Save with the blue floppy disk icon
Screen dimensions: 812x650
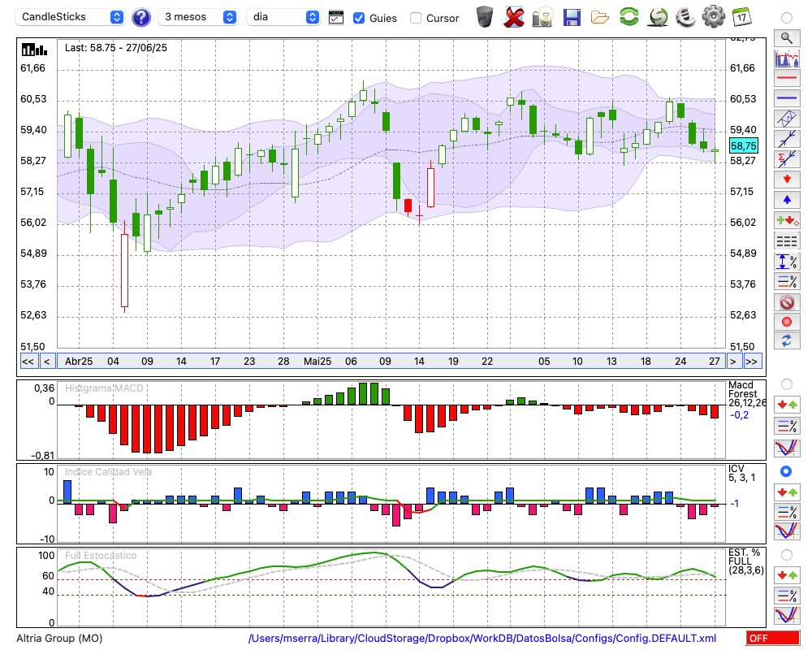tap(572, 17)
